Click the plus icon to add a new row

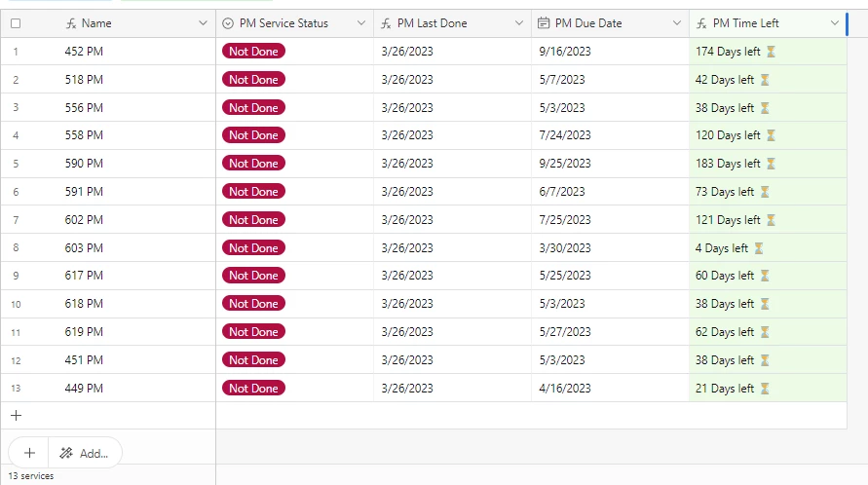tap(16, 415)
